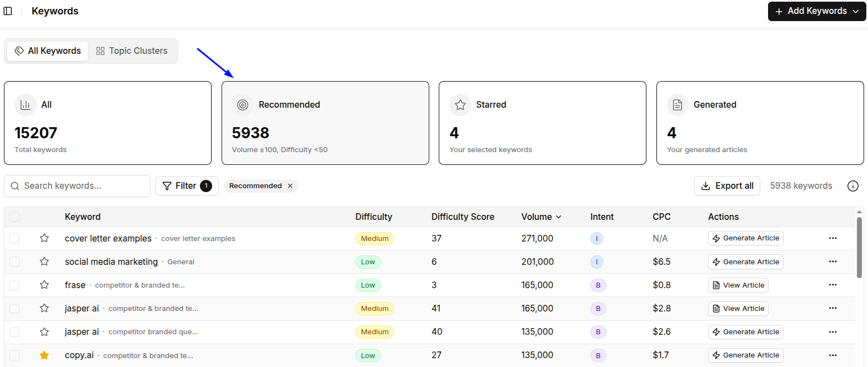Click the sidebar collapse icon top left
Image resolution: width=868 pixels, height=367 pixels.
tap(8, 11)
